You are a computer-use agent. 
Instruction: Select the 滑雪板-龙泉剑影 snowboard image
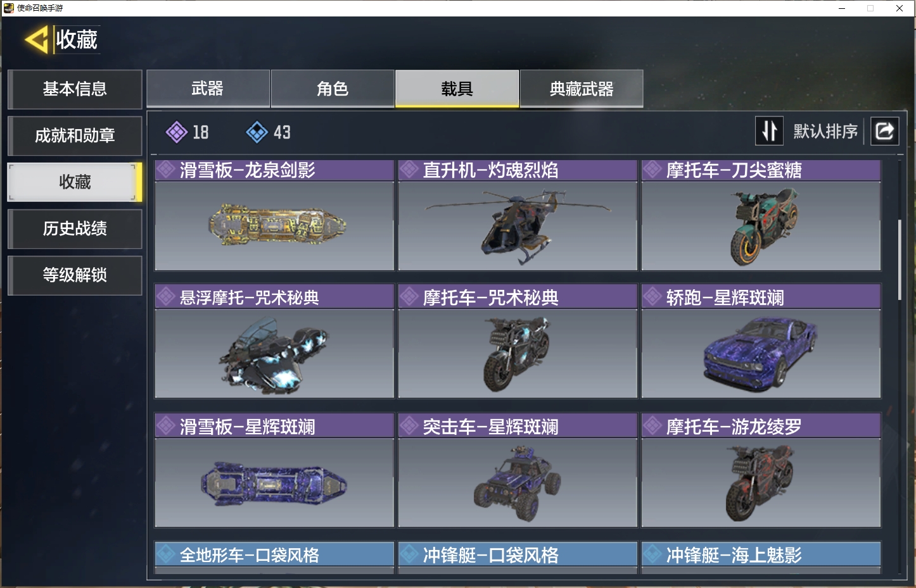(x=274, y=226)
